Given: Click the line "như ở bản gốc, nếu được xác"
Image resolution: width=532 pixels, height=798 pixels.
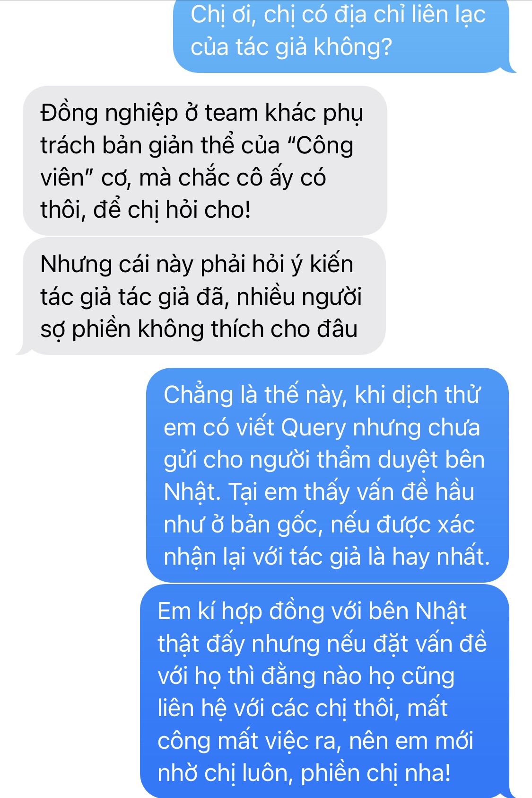Looking at the screenshot, I should (319, 524).
